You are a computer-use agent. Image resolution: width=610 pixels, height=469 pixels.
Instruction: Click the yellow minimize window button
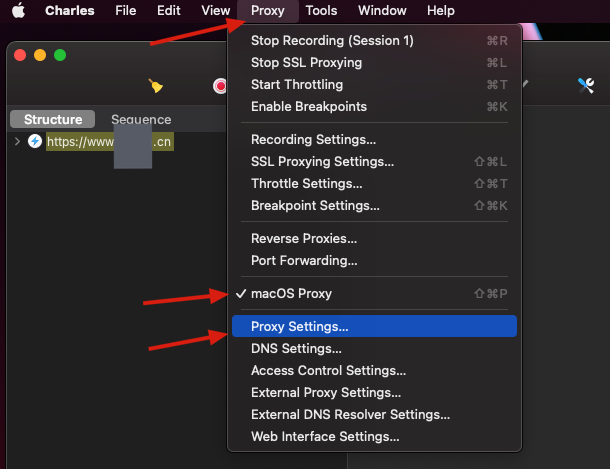tap(40, 55)
